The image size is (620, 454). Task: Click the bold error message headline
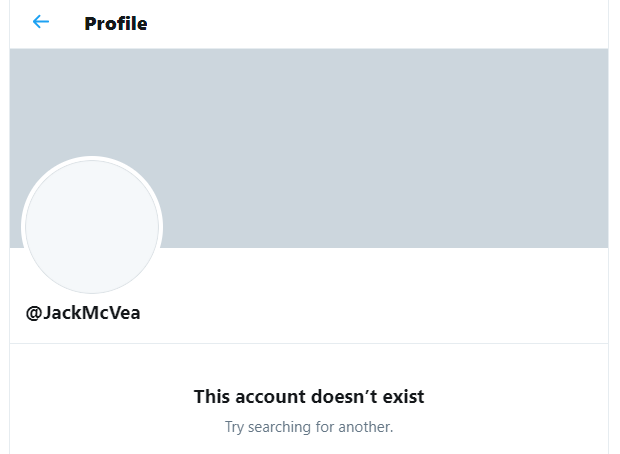[309, 397]
